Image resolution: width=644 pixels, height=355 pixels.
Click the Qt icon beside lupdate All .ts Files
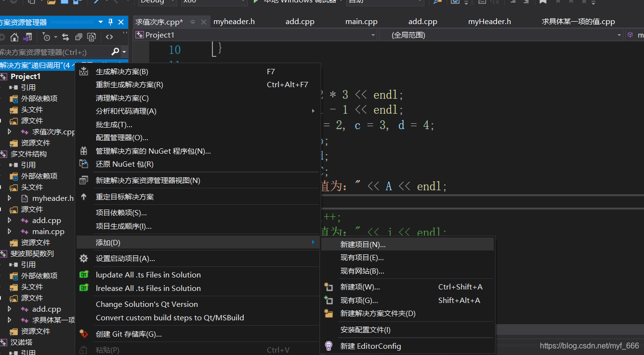click(x=84, y=275)
